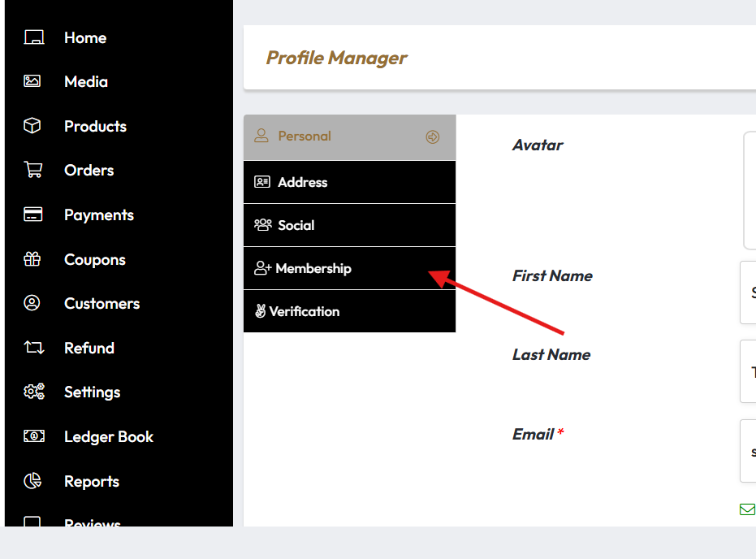
Task: Click the Media image icon
Action: tap(32, 81)
